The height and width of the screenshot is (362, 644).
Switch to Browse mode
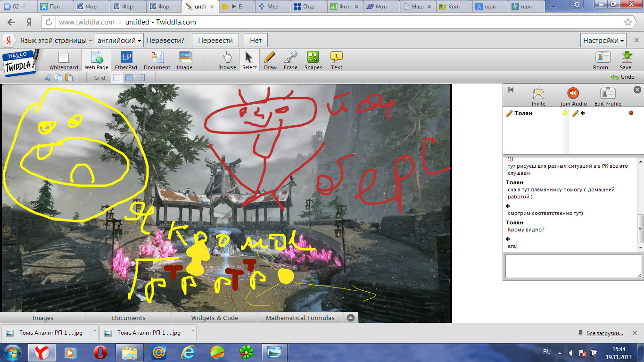tap(227, 61)
